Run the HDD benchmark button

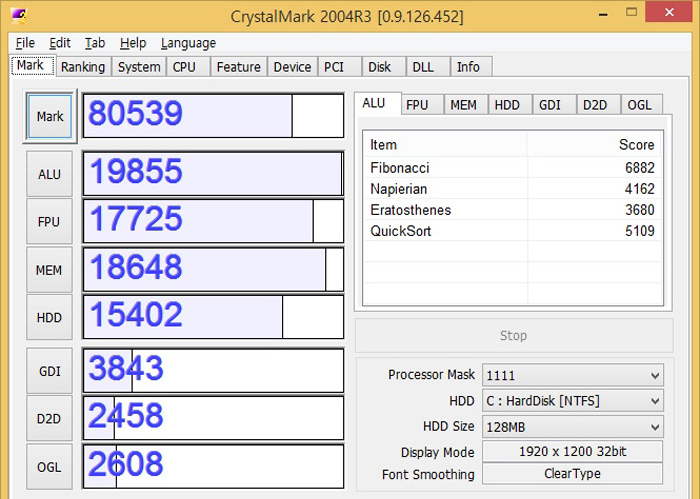pyautogui.click(x=49, y=317)
